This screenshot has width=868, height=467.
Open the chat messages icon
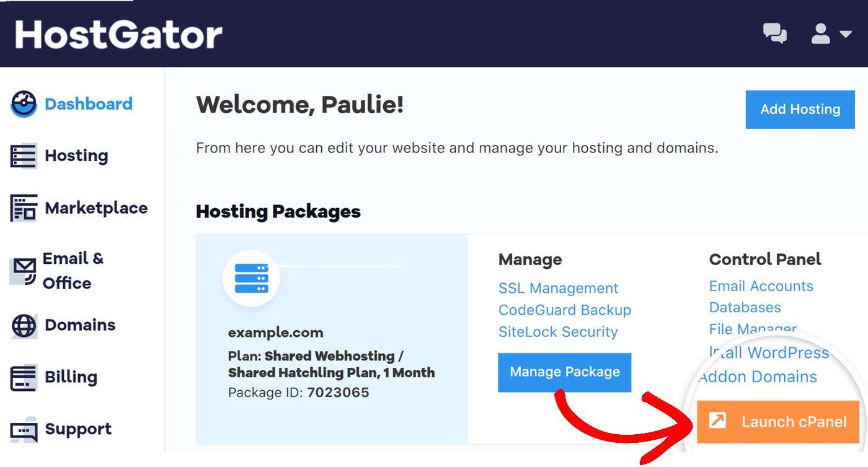coord(774,34)
